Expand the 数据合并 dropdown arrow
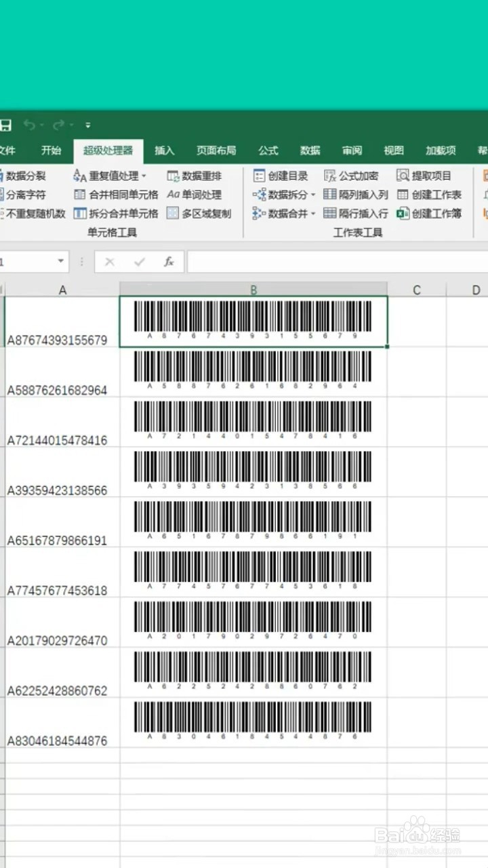488x868 pixels. [x=314, y=214]
